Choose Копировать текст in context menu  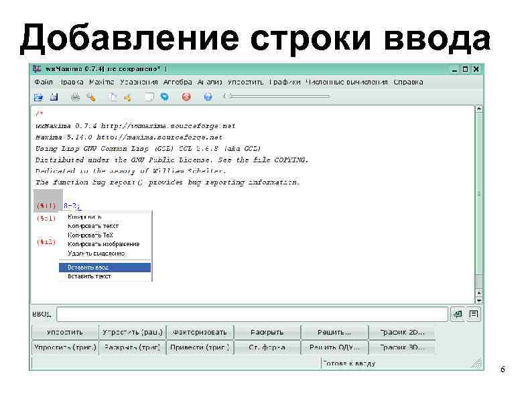point(105,226)
